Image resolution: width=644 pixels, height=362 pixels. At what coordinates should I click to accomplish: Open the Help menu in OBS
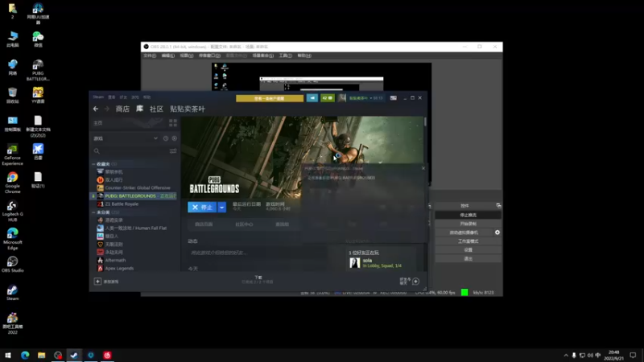pos(304,56)
